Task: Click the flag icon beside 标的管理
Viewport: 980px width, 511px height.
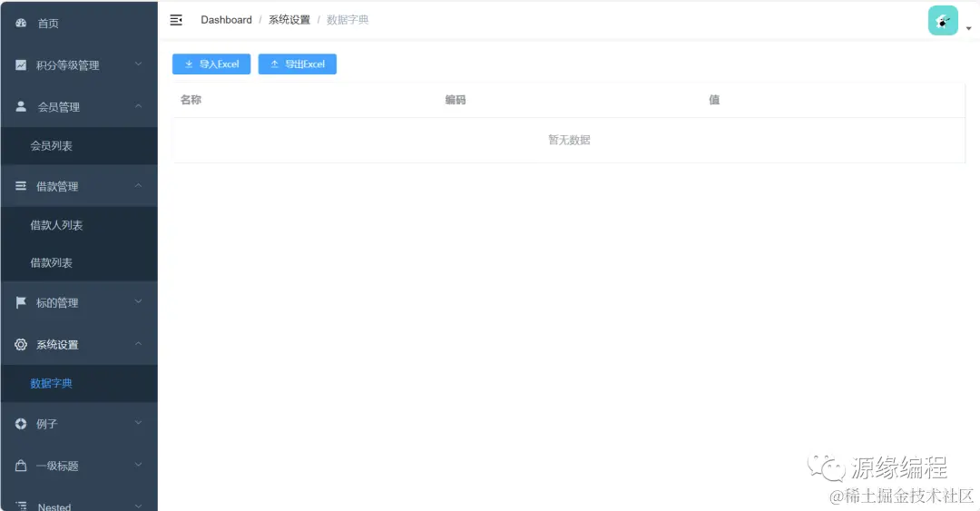Action: click(21, 302)
